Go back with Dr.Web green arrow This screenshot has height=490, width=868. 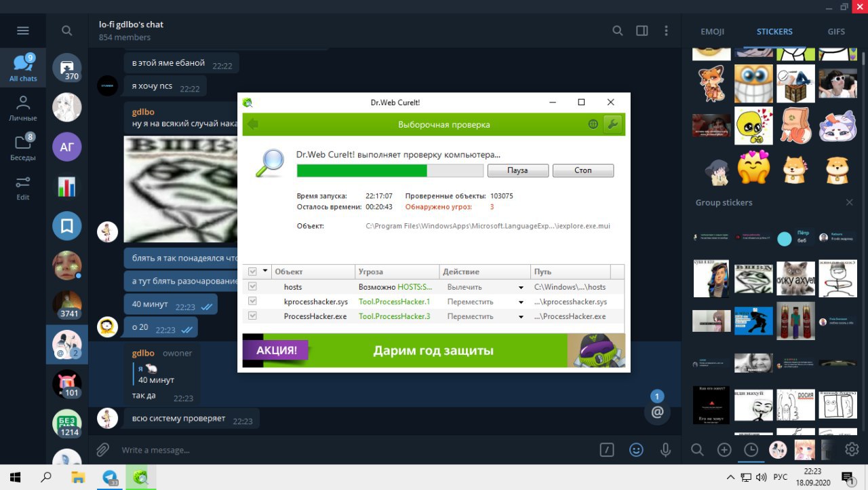click(x=253, y=124)
